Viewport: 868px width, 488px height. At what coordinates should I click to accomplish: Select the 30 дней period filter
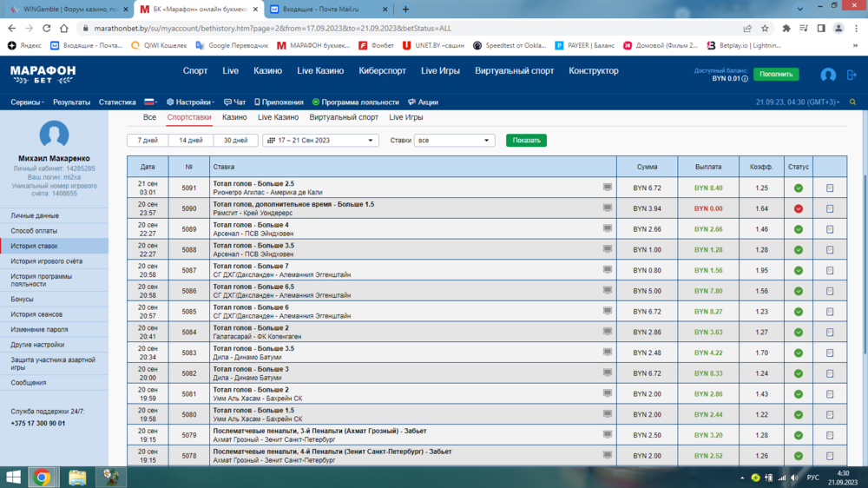click(235, 140)
